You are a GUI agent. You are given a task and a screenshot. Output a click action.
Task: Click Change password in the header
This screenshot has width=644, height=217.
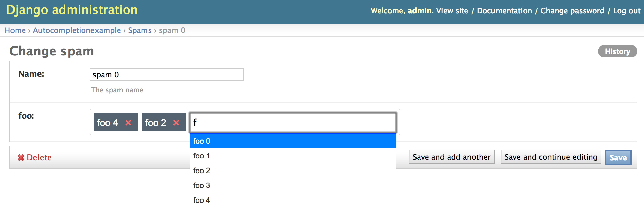tap(572, 11)
